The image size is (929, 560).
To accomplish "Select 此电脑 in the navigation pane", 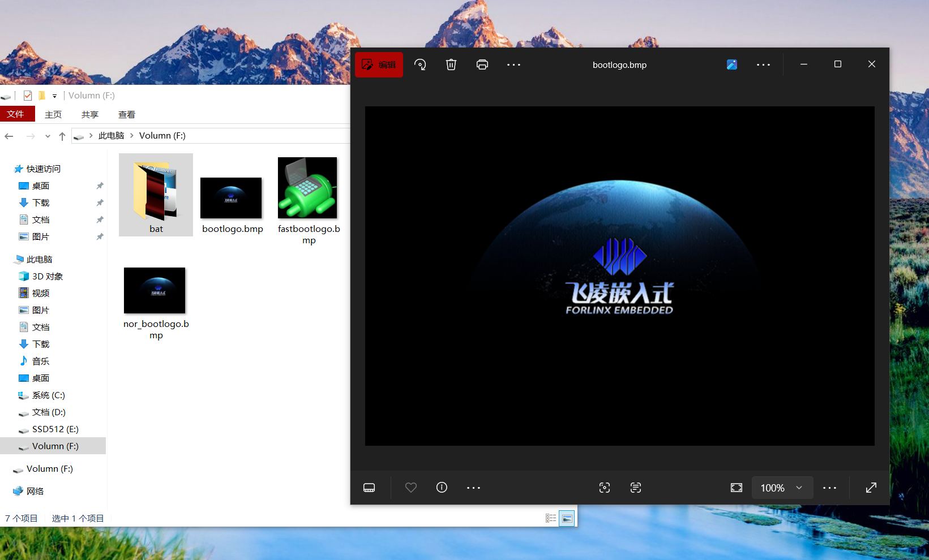I will [x=39, y=260].
